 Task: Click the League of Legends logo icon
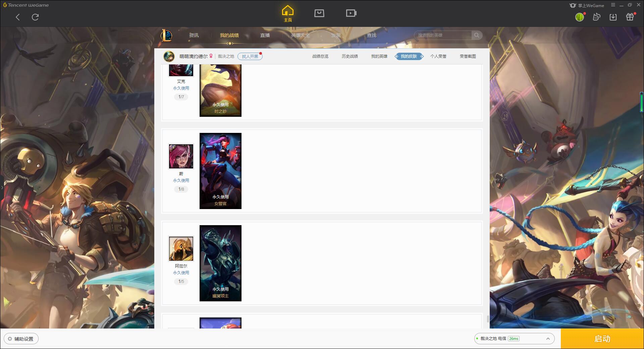pos(166,35)
